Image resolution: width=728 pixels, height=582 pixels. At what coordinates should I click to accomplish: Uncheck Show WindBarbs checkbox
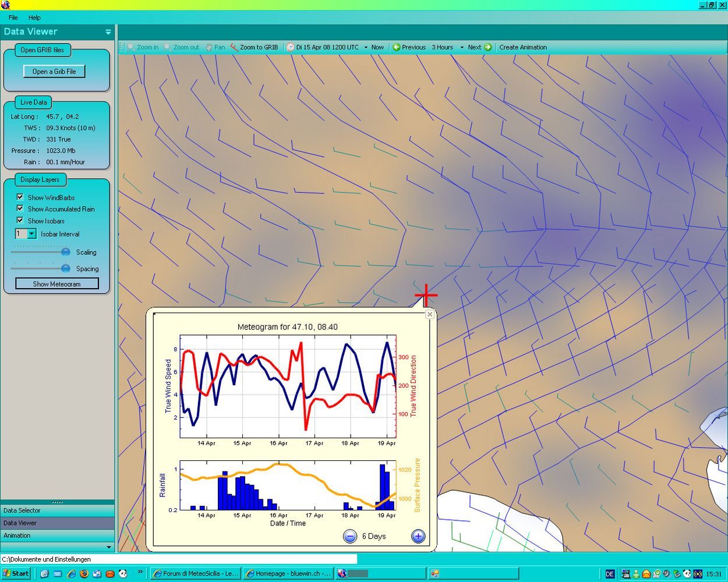point(20,197)
